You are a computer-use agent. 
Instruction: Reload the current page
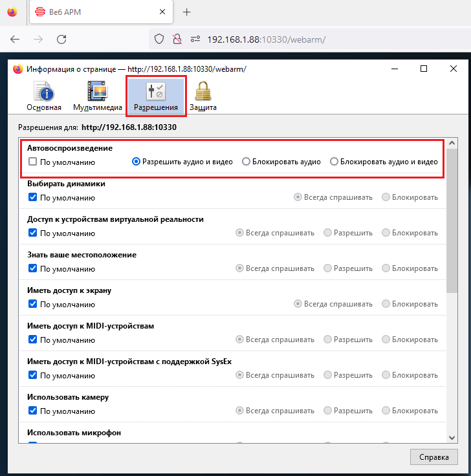click(x=61, y=39)
